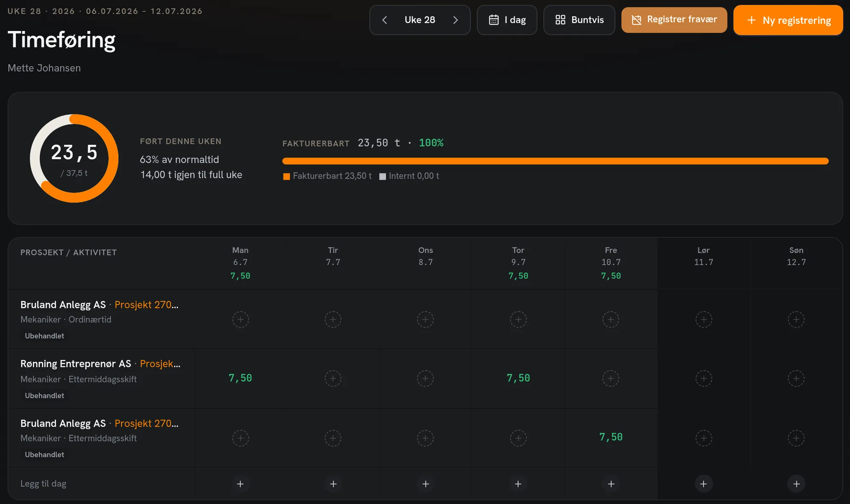
Task: Click plus in Legg til dag for Sunday
Action: click(x=796, y=484)
